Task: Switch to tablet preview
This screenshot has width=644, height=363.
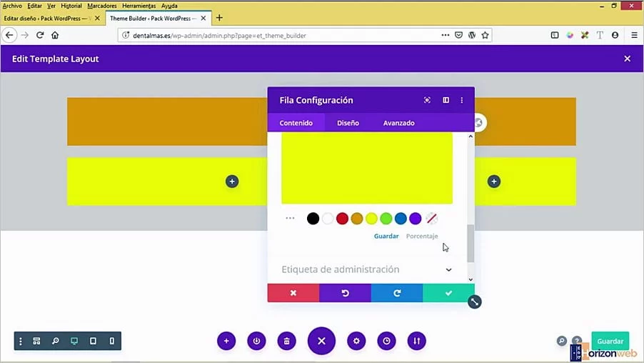Action: point(94,342)
